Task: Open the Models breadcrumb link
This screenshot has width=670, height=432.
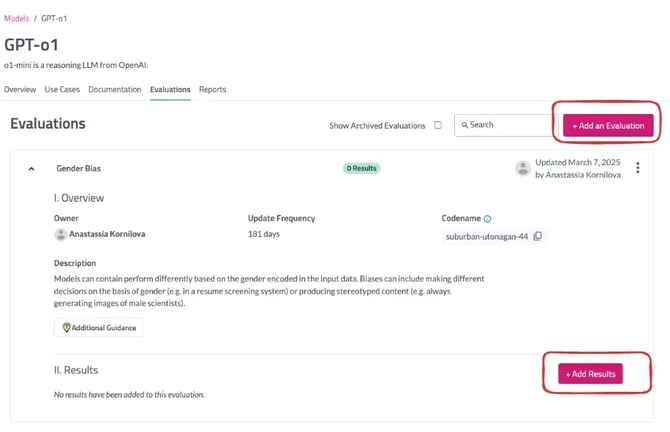Action: pyautogui.click(x=17, y=18)
